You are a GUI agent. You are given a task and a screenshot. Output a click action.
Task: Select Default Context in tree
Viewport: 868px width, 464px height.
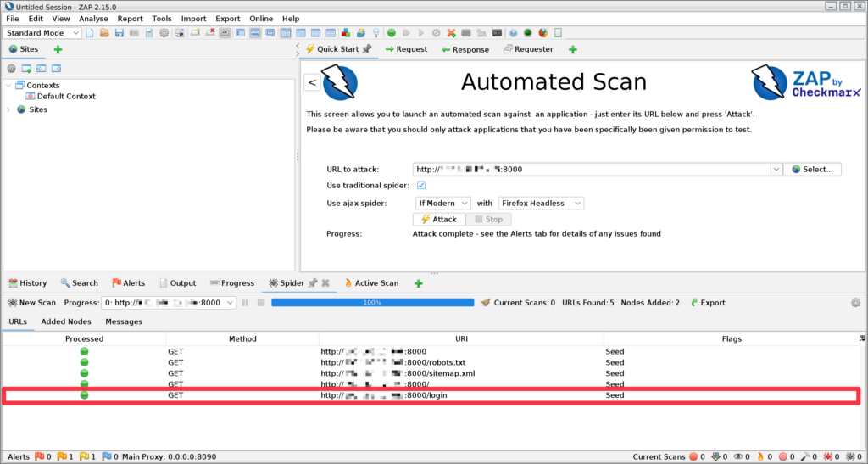tap(66, 97)
